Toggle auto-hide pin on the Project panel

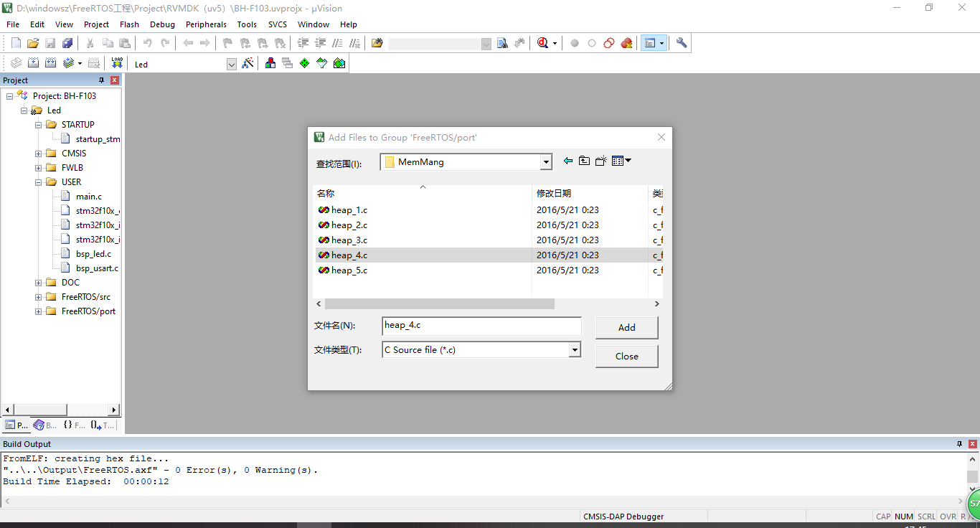(x=100, y=80)
